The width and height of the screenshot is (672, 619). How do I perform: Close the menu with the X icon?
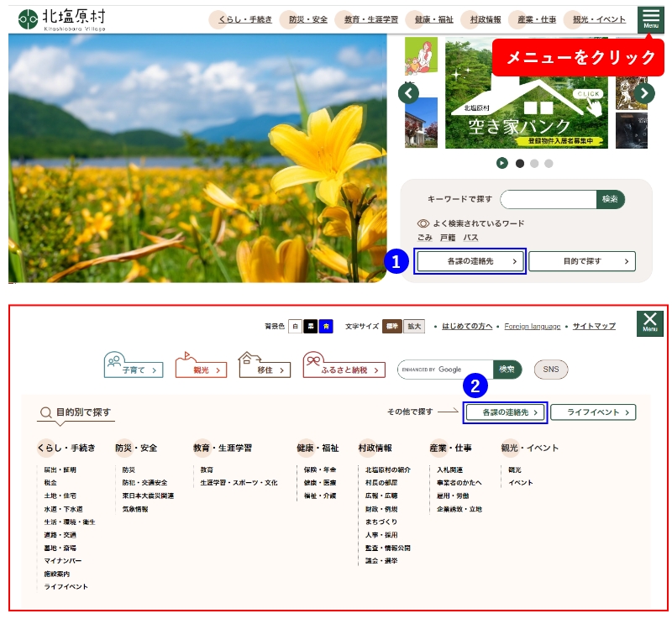(649, 323)
